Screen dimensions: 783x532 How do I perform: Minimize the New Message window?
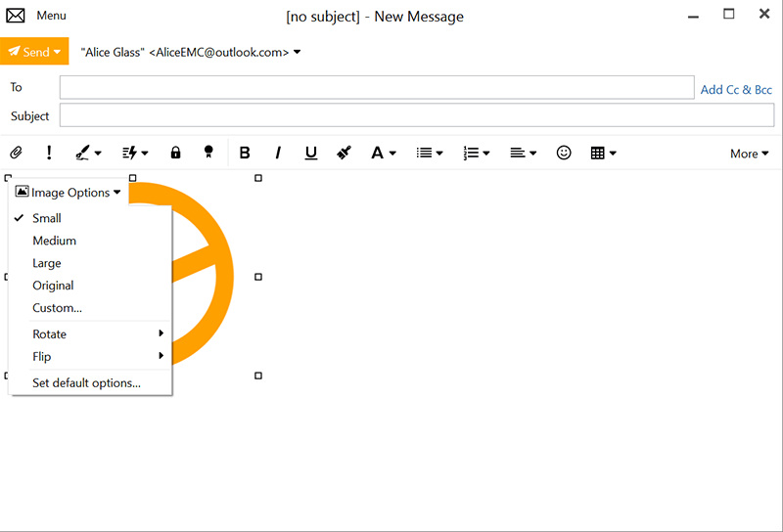pos(693,16)
